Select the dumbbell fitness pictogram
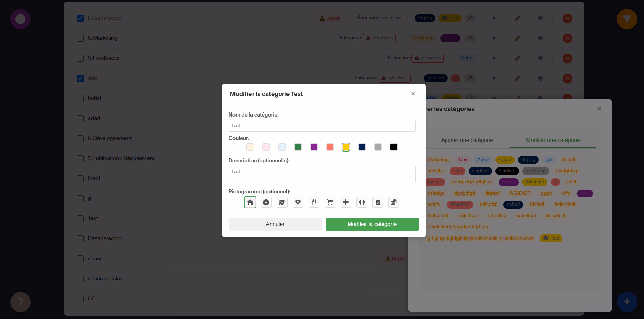Screen dimensions: 644x319 (x=362, y=202)
